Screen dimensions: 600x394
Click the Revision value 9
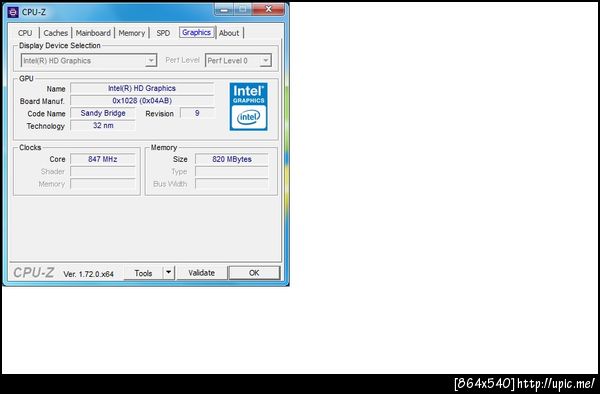tap(197, 113)
